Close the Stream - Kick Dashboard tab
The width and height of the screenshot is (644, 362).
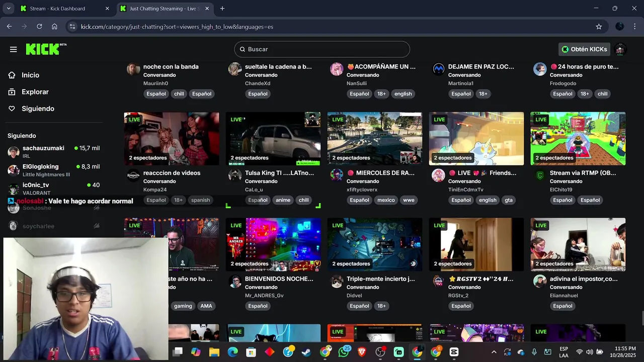click(107, 9)
